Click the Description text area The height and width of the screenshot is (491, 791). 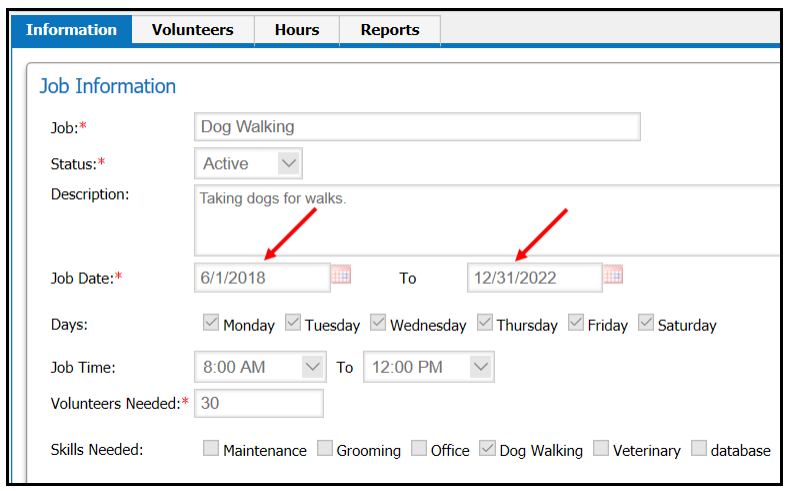pyautogui.click(x=487, y=221)
